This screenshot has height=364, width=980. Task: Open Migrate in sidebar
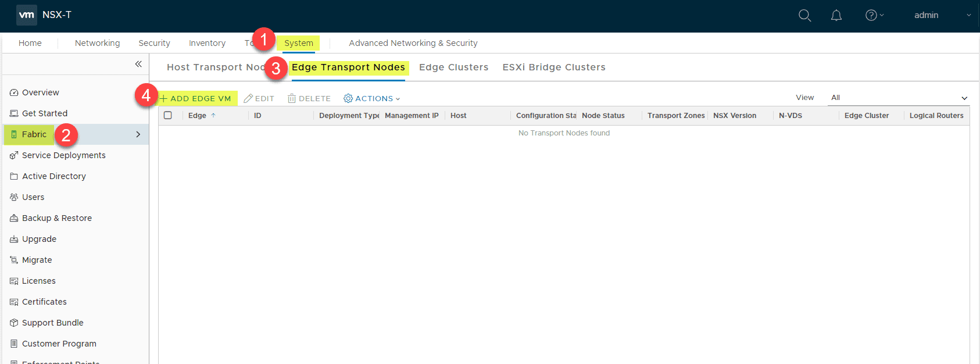pos(37,260)
